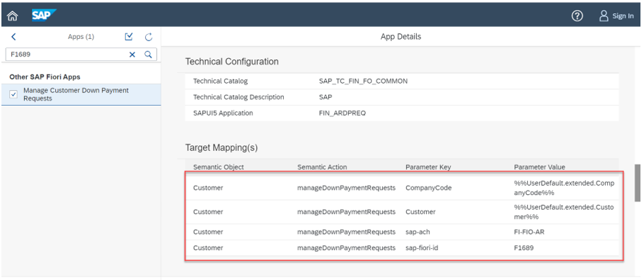Click the Technical Catalog Description label
This screenshot has height=280, width=644.
tap(238, 97)
